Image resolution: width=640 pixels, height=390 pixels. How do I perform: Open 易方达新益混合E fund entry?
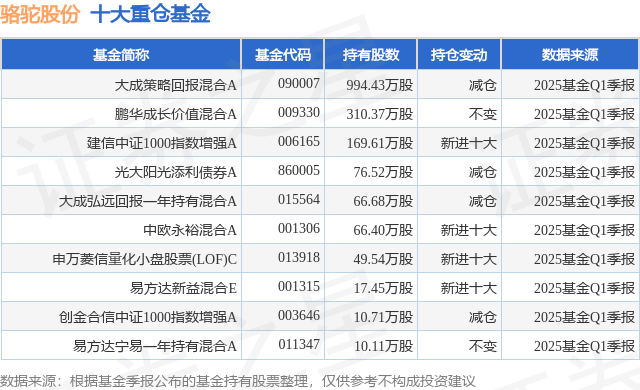(x=183, y=288)
